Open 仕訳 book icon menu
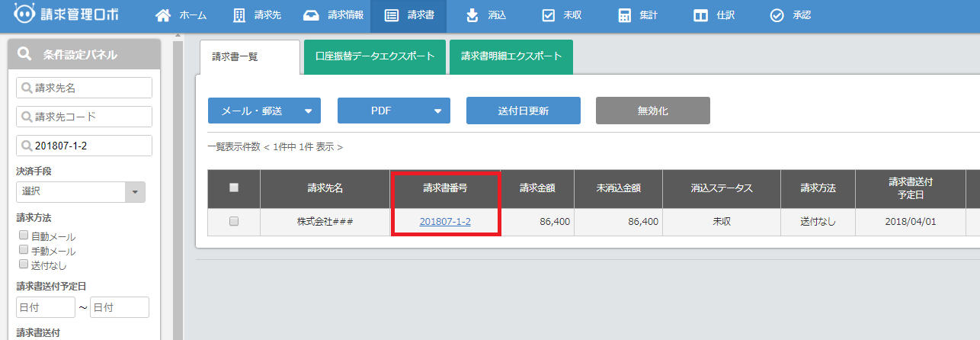The image size is (980, 340). (x=700, y=16)
